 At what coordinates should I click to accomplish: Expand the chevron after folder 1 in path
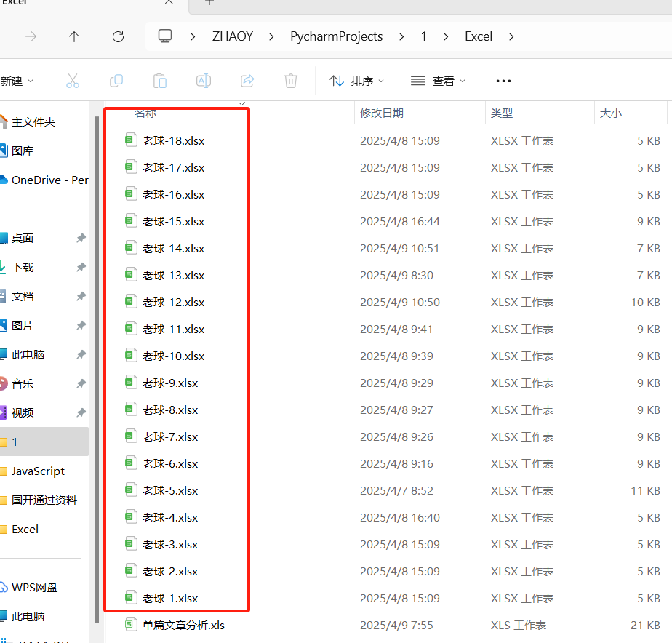coord(446,37)
